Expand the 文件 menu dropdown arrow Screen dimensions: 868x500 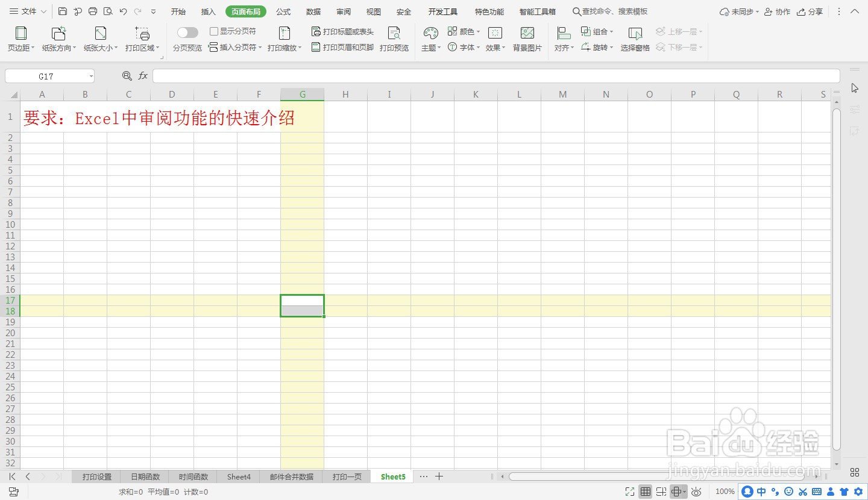(43, 11)
